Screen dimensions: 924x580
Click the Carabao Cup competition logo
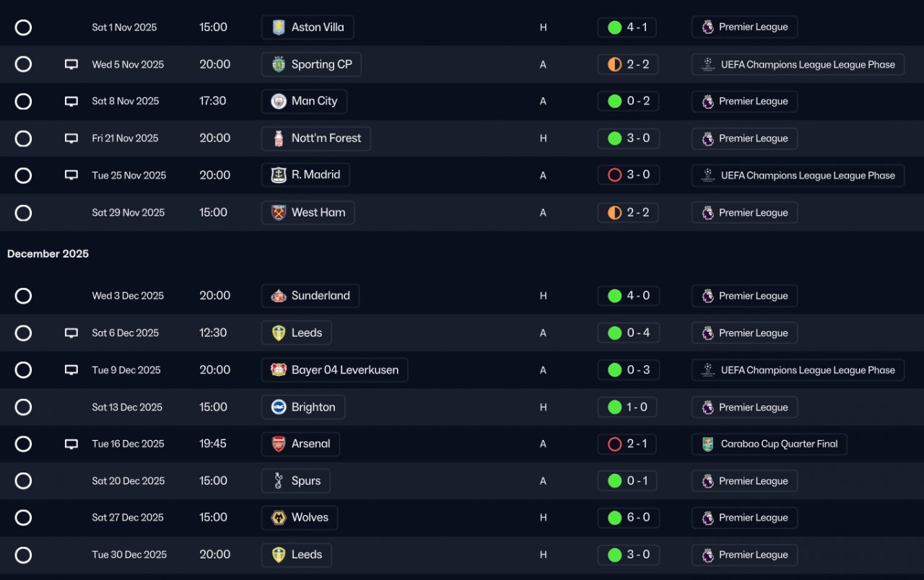tap(708, 444)
